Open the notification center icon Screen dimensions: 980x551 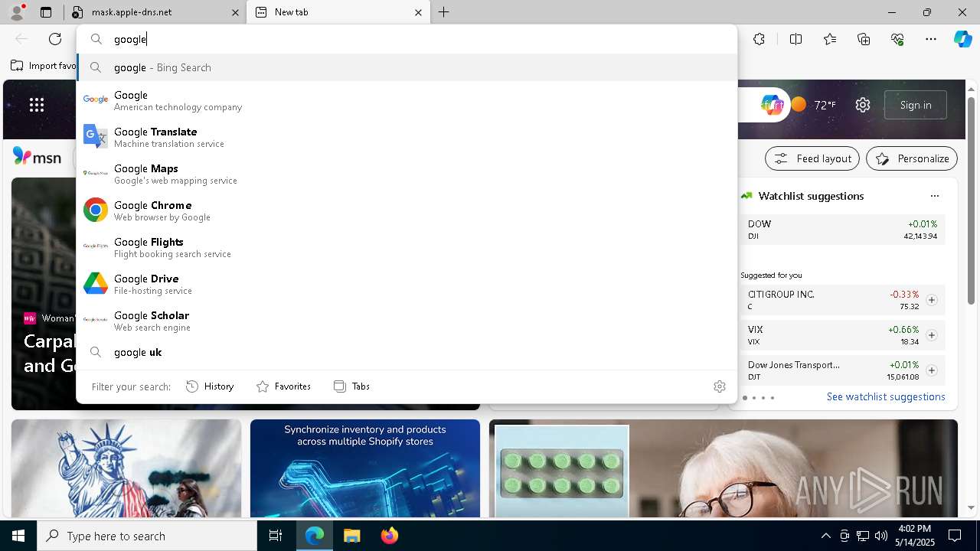click(955, 536)
